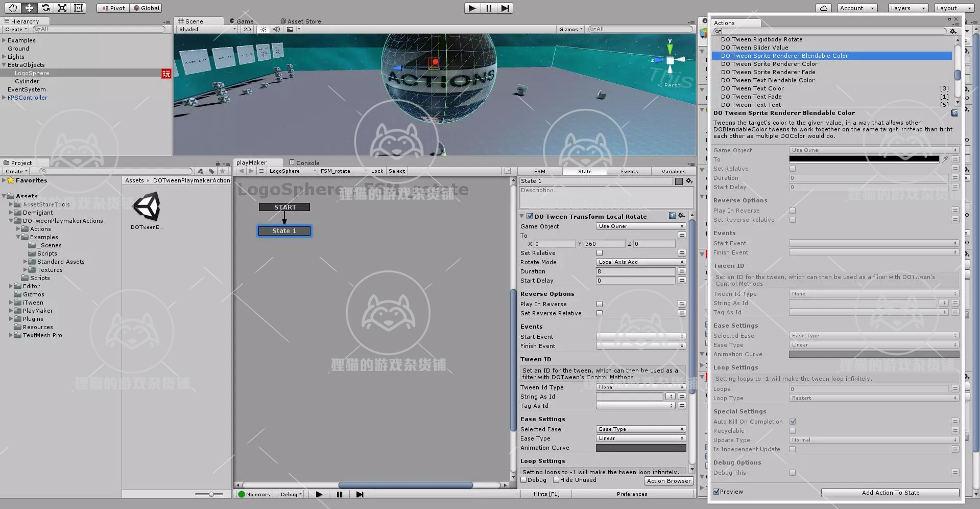Select the Rotate tool
This screenshot has height=509, width=980.
click(x=45, y=8)
